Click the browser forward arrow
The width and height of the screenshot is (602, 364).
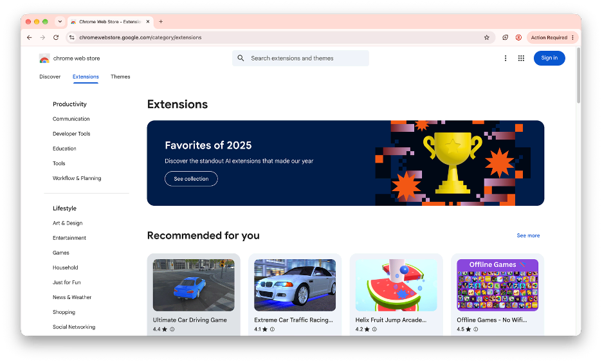[x=42, y=38]
